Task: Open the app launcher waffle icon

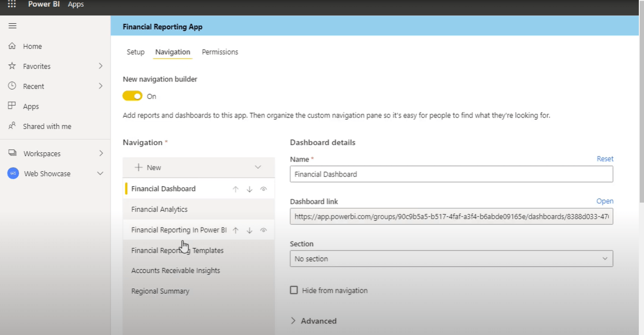Action: (12, 4)
